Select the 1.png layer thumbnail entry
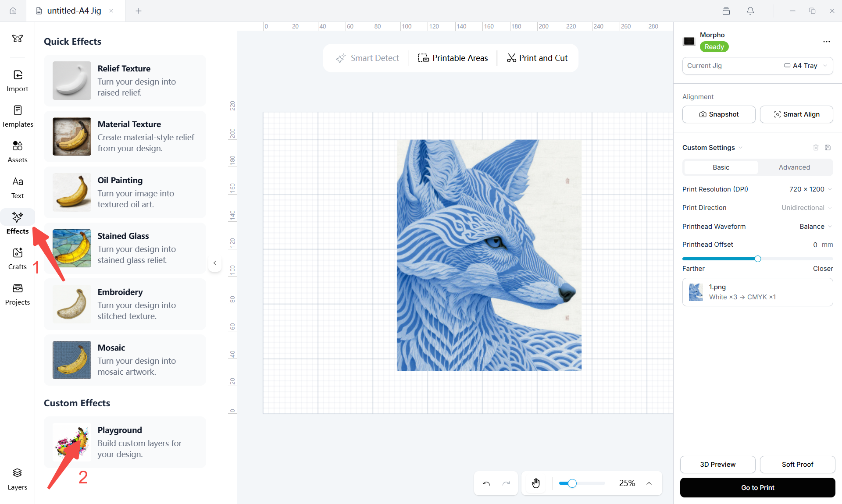 (758, 292)
